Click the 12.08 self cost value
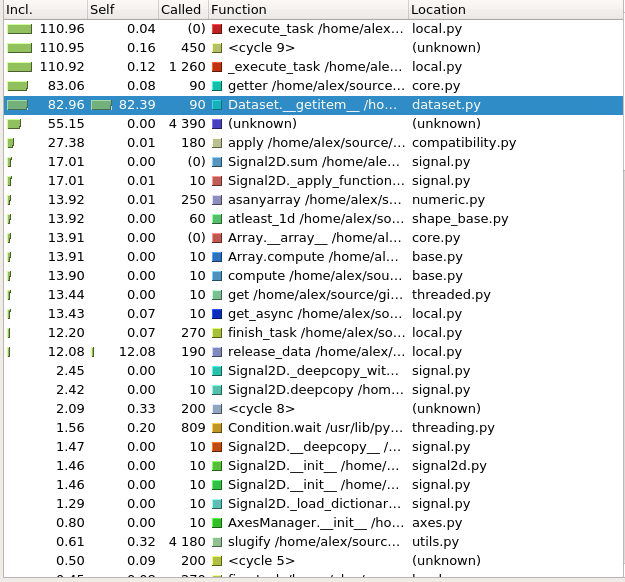This screenshot has height=582, width=625. click(x=137, y=352)
